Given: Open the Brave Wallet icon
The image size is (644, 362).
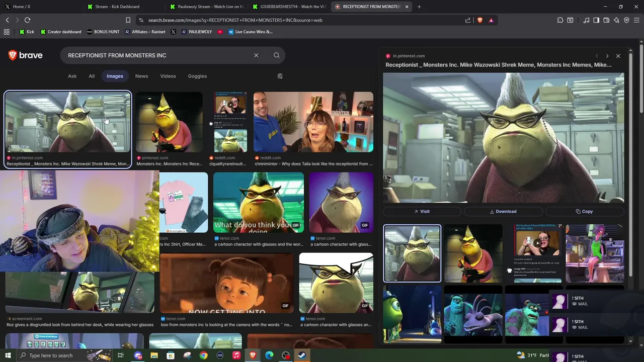Looking at the screenshot, I should click(606, 20).
